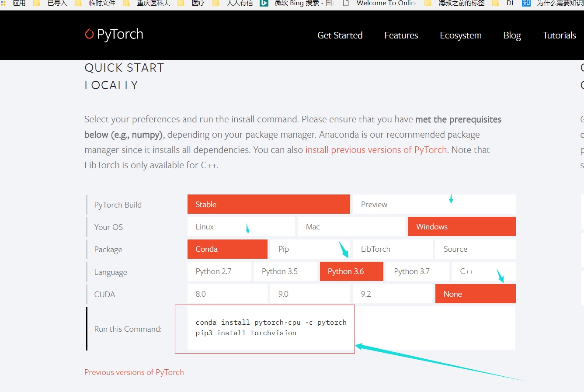Select the Pip package option
Viewport: 584px width, 392px height.
pos(310,249)
